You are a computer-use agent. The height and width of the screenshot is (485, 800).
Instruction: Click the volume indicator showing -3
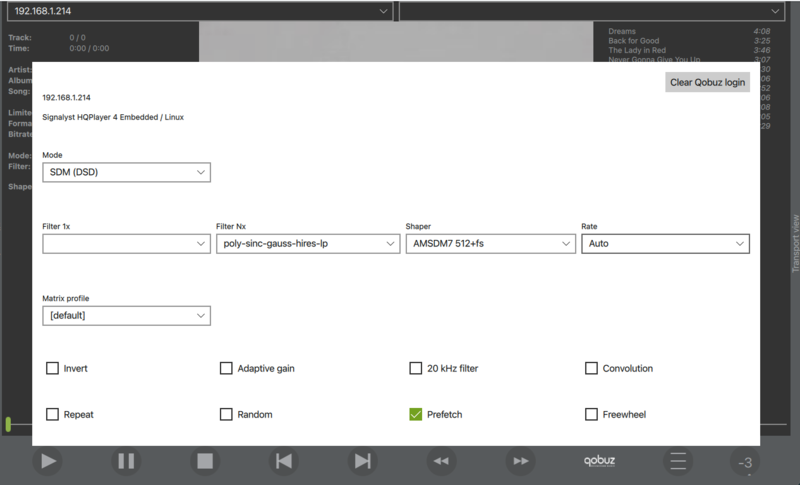coord(745,462)
